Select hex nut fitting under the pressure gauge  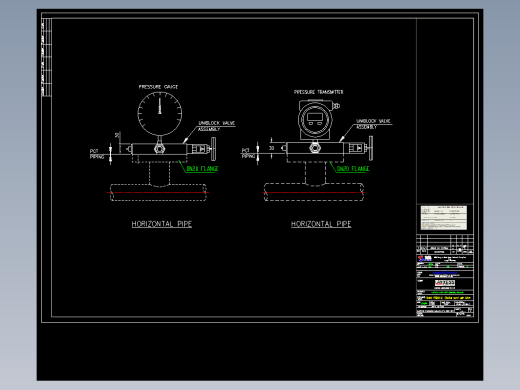pos(160,148)
